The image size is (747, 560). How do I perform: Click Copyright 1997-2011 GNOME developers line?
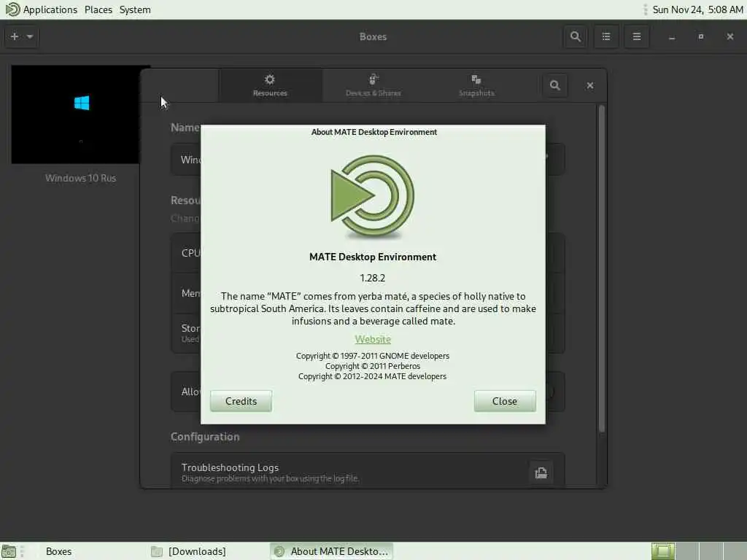point(373,356)
